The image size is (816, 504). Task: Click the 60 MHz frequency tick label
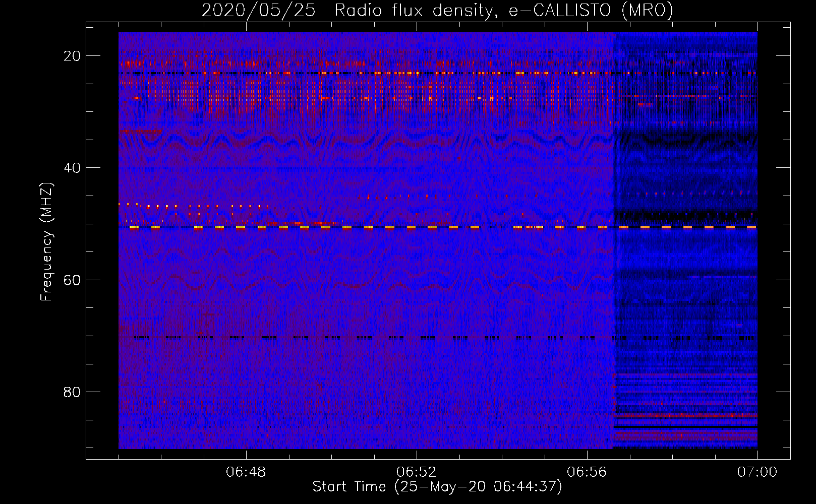[72, 280]
